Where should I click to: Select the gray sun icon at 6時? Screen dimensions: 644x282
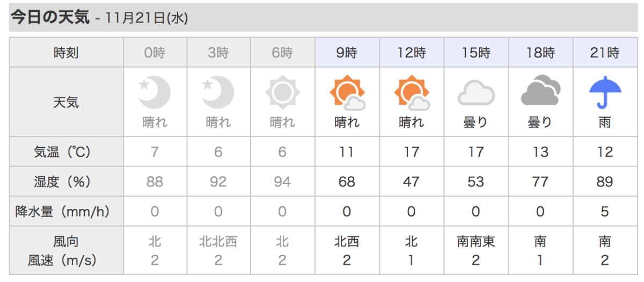pos(282,92)
